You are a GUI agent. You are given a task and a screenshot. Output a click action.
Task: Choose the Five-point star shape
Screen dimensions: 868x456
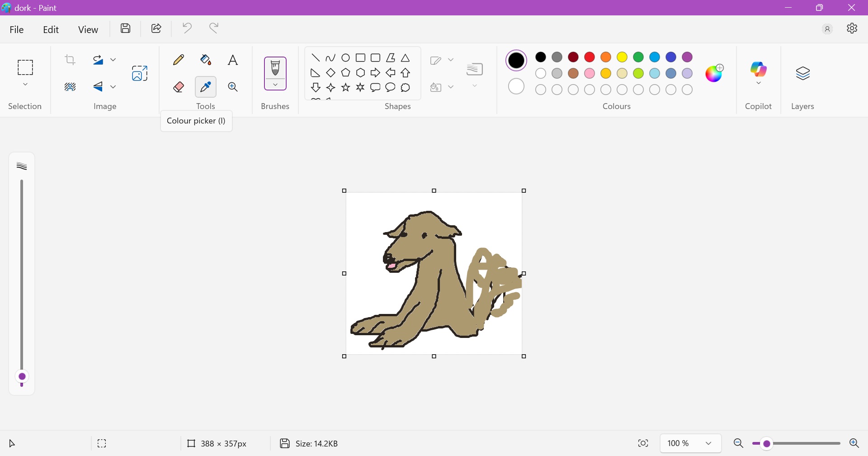346,88
